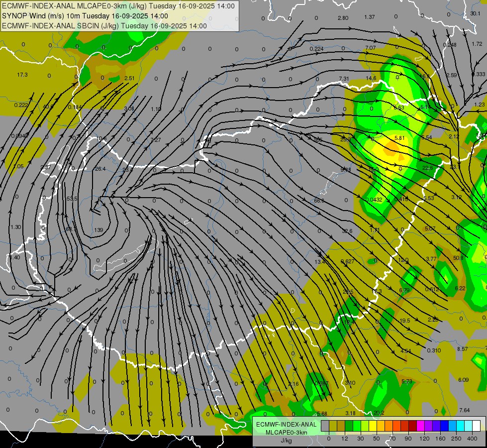This screenshot has height=448, width=487.
Task: Click the map value 14.6
Action: (371, 78)
